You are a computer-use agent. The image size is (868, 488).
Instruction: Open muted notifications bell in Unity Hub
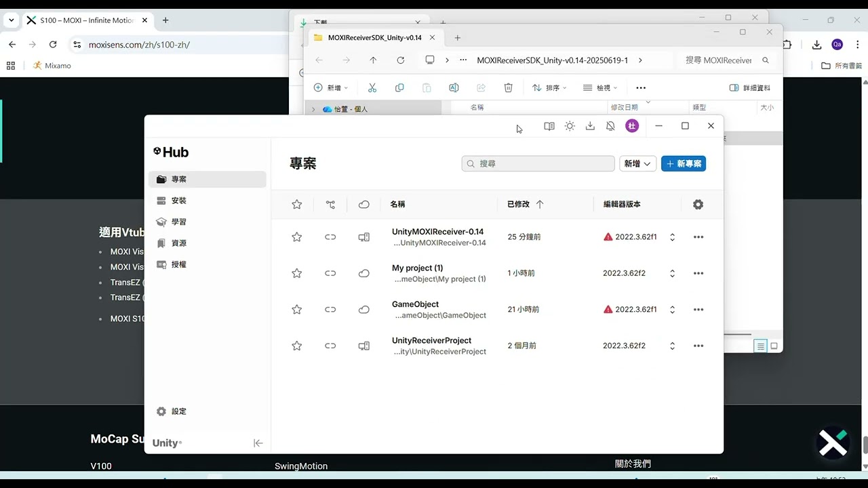(610, 126)
